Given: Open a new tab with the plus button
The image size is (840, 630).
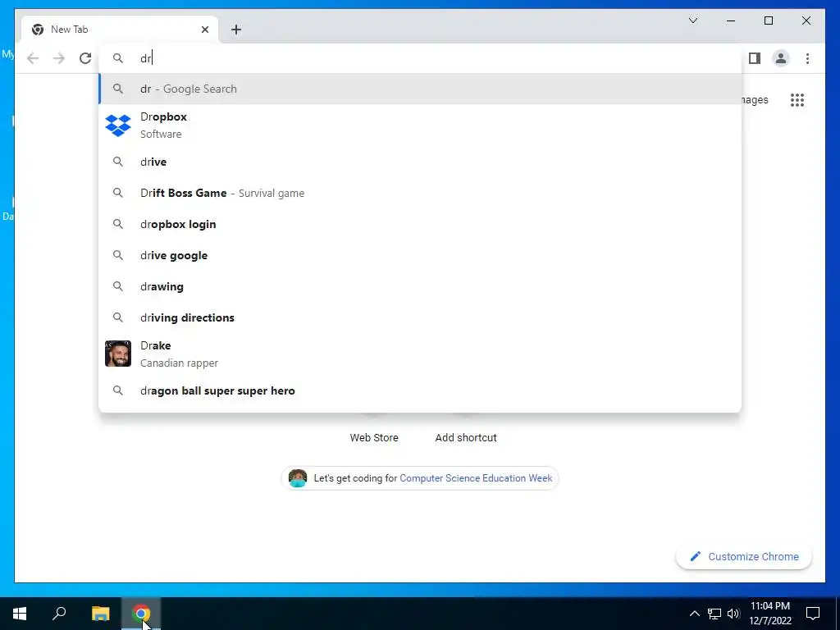Looking at the screenshot, I should [236, 30].
